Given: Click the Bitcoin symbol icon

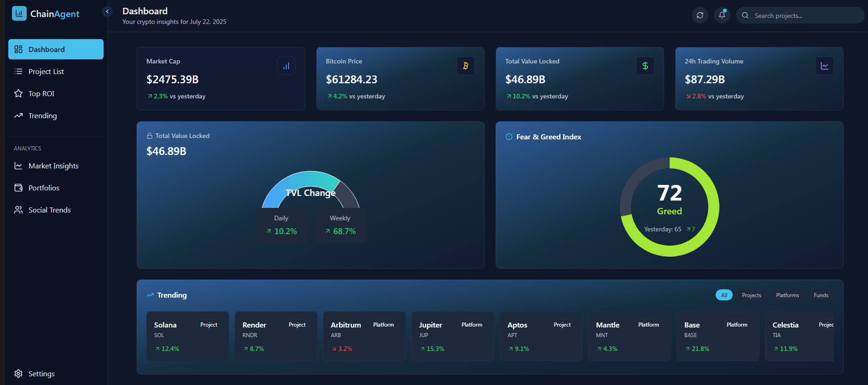Looking at the screenshot, I should [x=465, y=66].
